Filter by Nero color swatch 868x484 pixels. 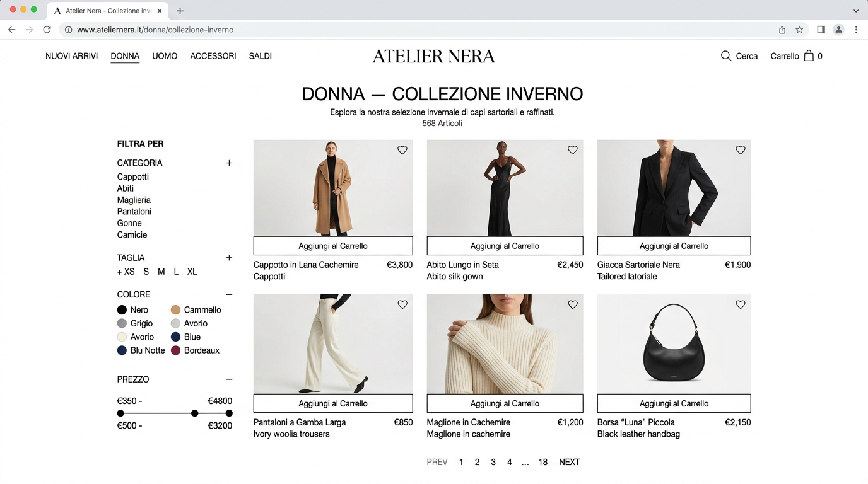point(122,310)
